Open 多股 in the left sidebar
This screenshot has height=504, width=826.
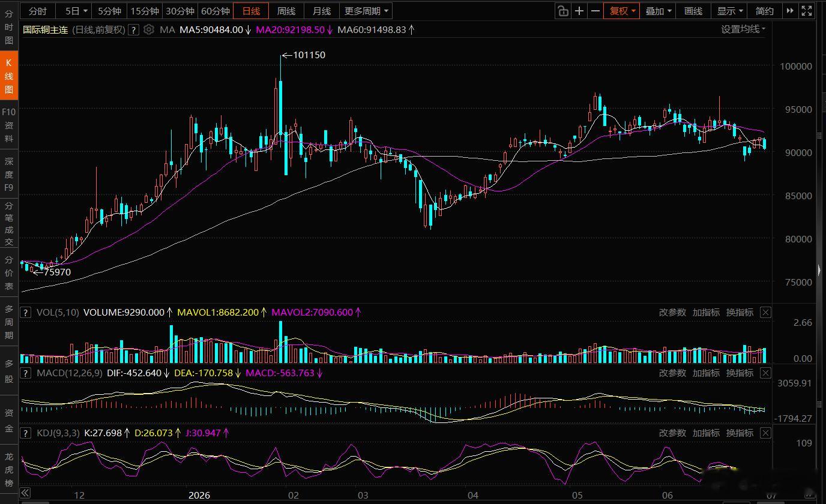(x=9, y=371)
